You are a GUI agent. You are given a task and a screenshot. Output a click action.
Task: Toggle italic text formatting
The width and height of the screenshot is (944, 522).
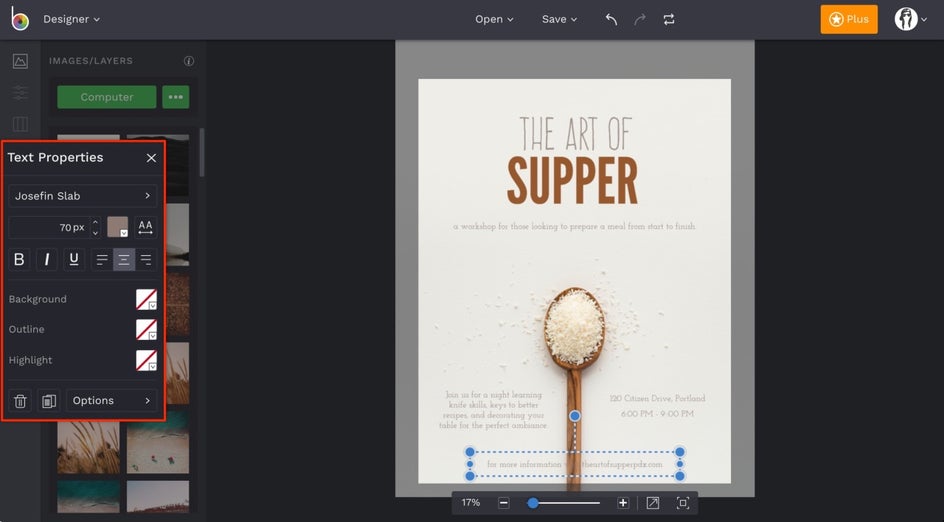(x=47, y=260)
